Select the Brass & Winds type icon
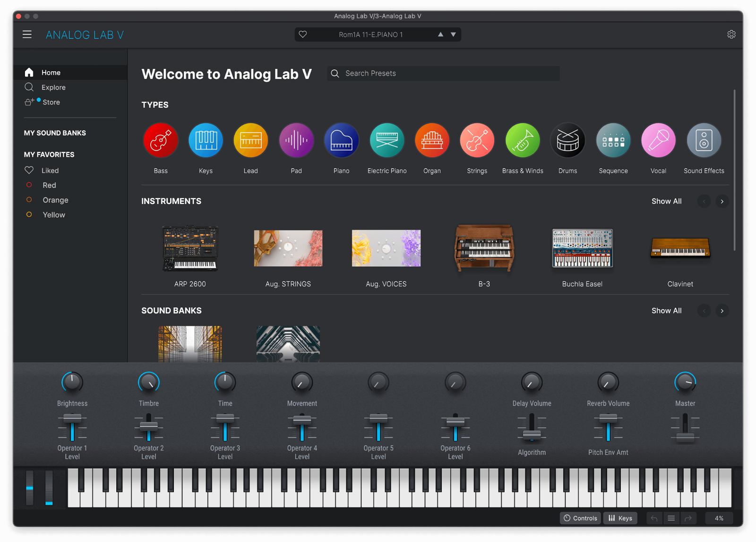 coord(523,140)
